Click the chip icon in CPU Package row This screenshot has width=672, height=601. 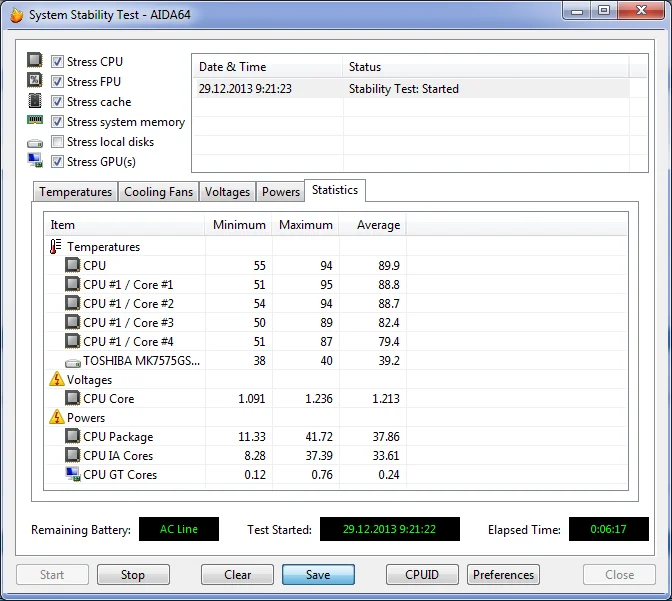[x=72, y=436]
